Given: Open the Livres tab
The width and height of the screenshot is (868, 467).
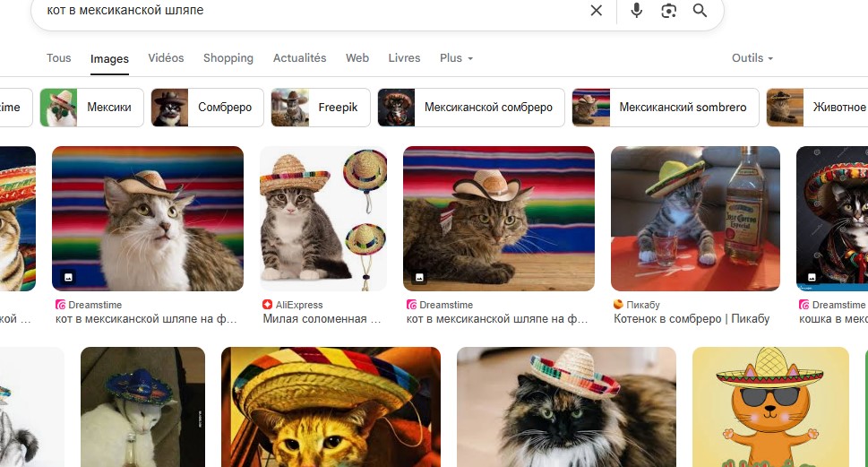Looking at the screenshot, I should pos(404,58).
